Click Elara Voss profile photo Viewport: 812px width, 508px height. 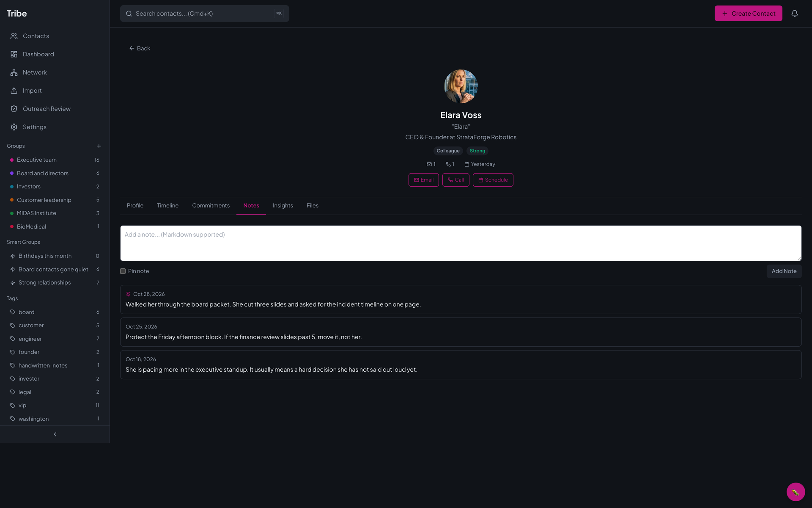click(461, 86)
